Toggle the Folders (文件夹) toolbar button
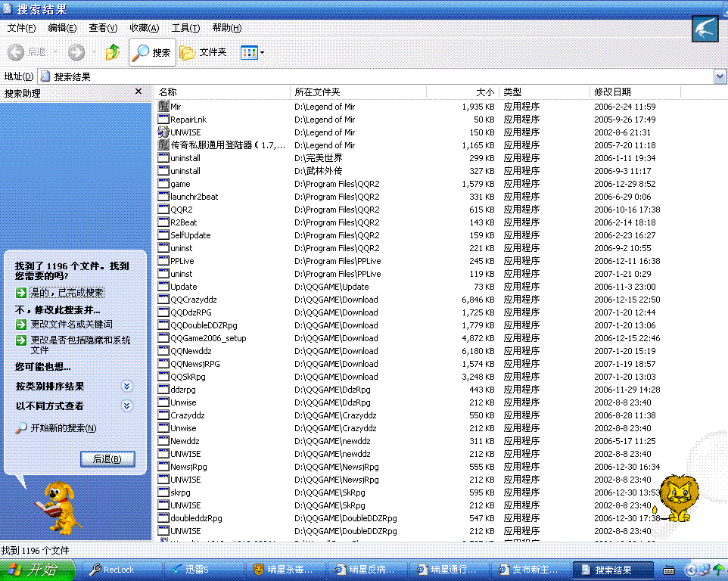This screenshot has height=581, width=728. point(204,52)
